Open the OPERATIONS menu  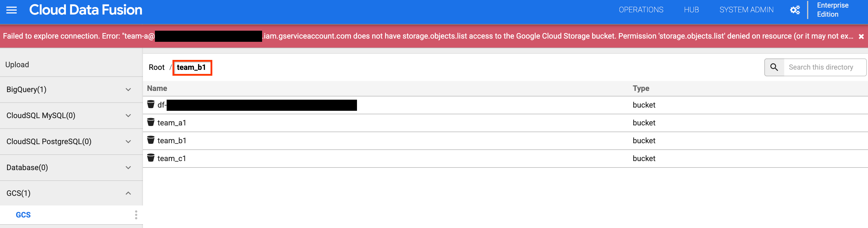[640, 10]
